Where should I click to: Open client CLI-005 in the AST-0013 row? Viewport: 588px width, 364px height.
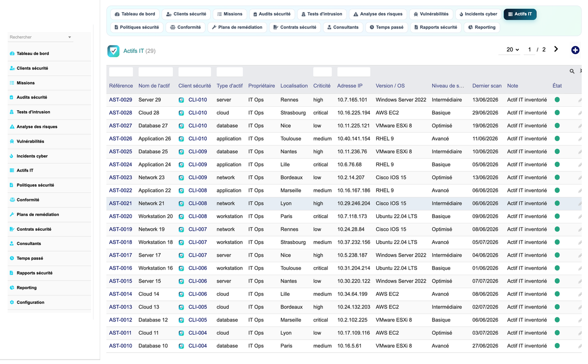pyautogui.click(x=198, y=307)
